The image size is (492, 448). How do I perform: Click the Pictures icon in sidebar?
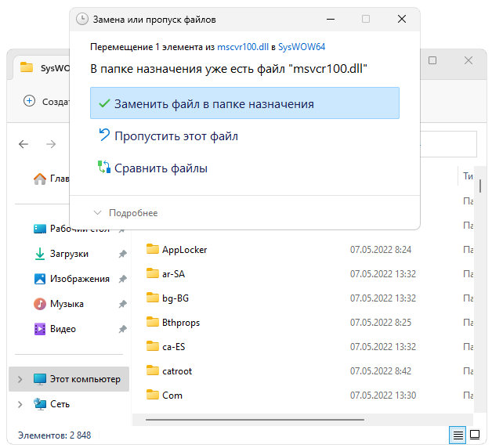click(40, 279)
